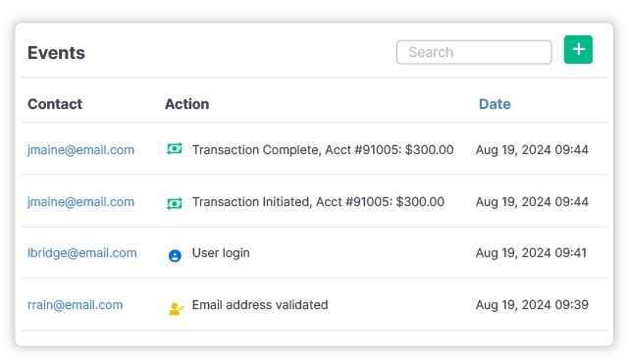Sort events by the Date column
This screenshot has height=364, width=628.
pos(495,104)
